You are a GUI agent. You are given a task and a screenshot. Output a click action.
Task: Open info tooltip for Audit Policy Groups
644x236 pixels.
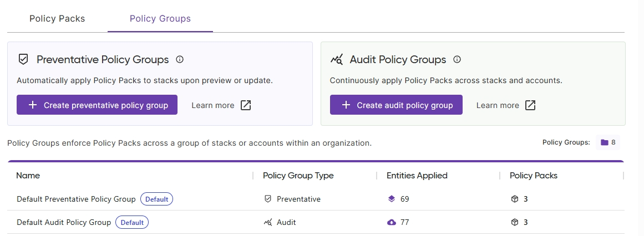coord(457,59)
